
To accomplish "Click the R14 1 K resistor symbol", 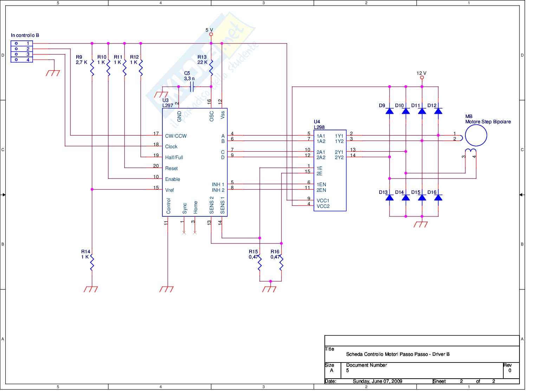I will tap(92, 263).
